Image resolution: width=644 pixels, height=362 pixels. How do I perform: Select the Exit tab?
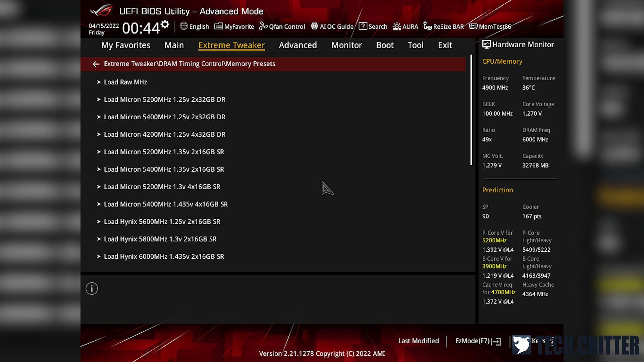coord(445,45)
